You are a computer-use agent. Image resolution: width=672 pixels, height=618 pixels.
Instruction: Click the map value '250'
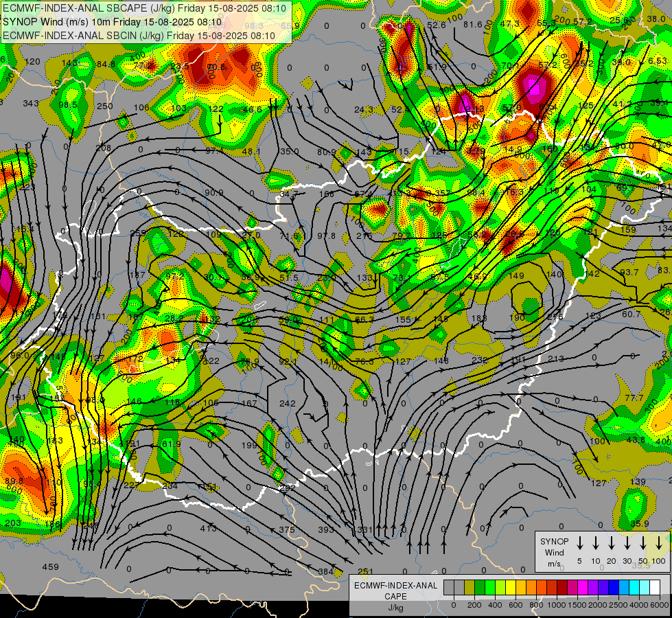click(104, 106)
